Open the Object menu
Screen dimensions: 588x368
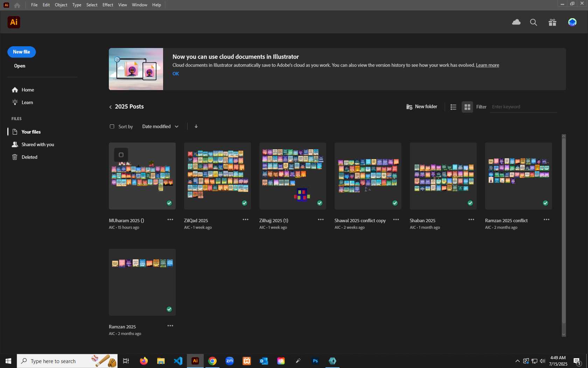(x=61, y=5)
